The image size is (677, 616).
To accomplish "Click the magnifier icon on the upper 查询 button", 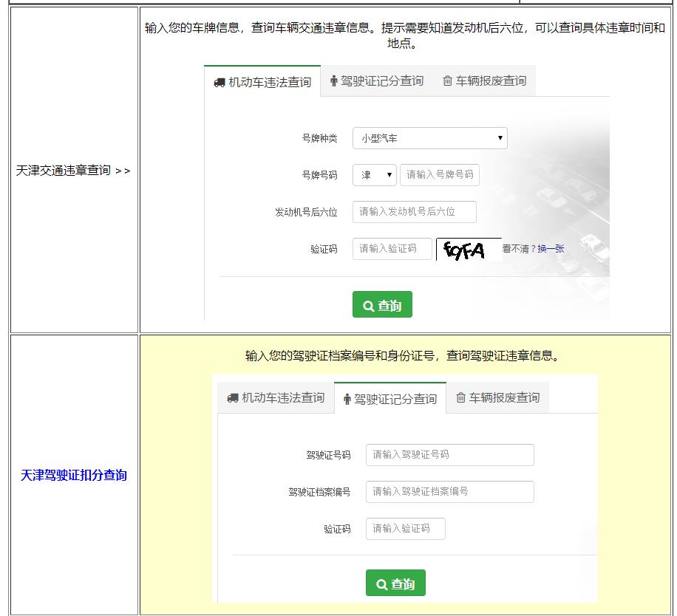I will tap(368, 307).
